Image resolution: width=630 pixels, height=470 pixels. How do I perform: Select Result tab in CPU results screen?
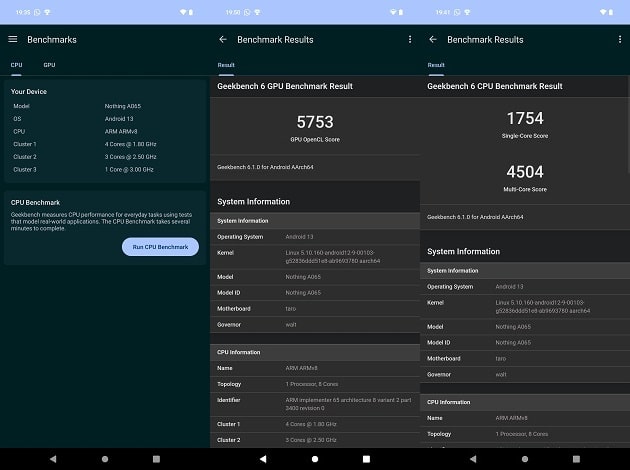tap(436, 65)
